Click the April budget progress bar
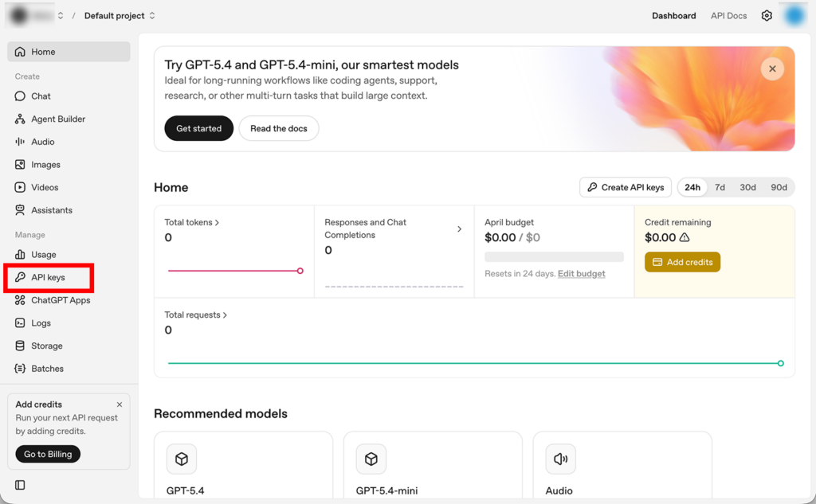This screenshot has width=816, height=504. pos(553,256)
